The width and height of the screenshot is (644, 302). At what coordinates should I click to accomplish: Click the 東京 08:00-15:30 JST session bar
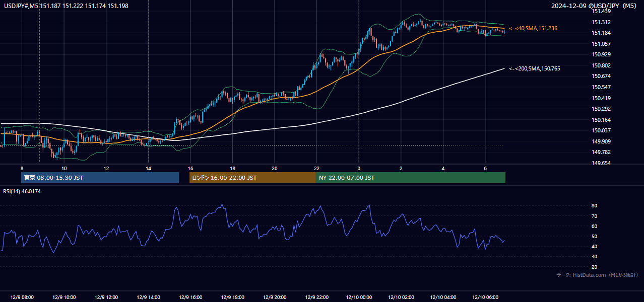pos(100,178)
